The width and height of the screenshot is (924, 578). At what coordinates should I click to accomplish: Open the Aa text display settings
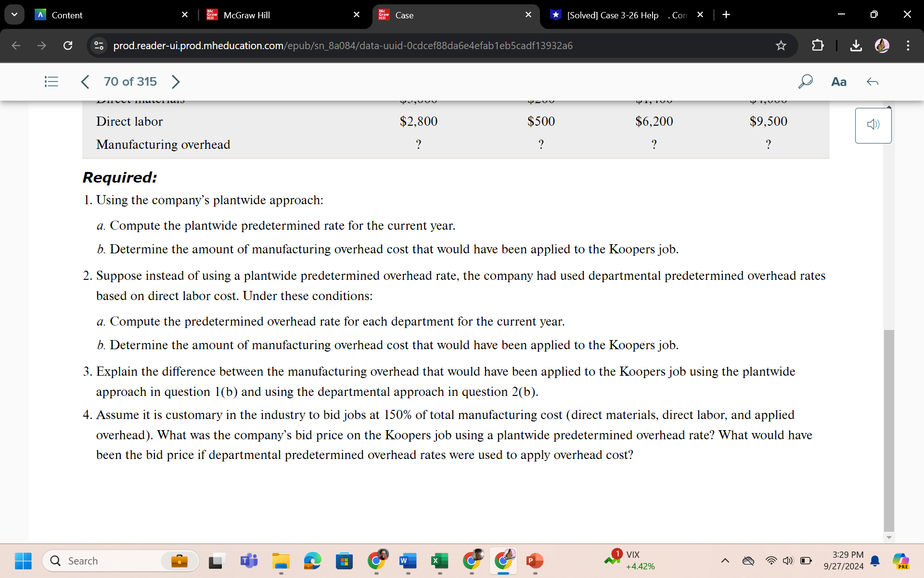(839, 81)
